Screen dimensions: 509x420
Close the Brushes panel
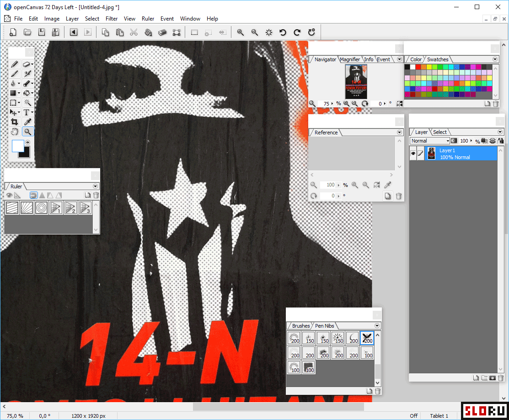376,314
